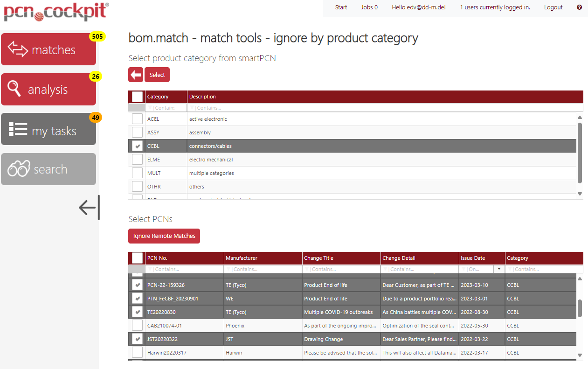Click the search binoculars icon

(x=19, y=168)
